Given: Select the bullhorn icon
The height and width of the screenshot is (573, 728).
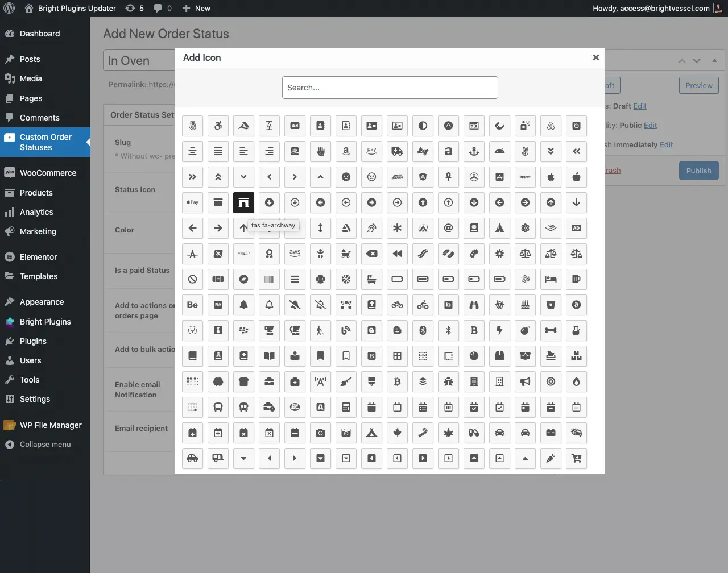Looking at the screenshot, I should click(x=525, y=381).
